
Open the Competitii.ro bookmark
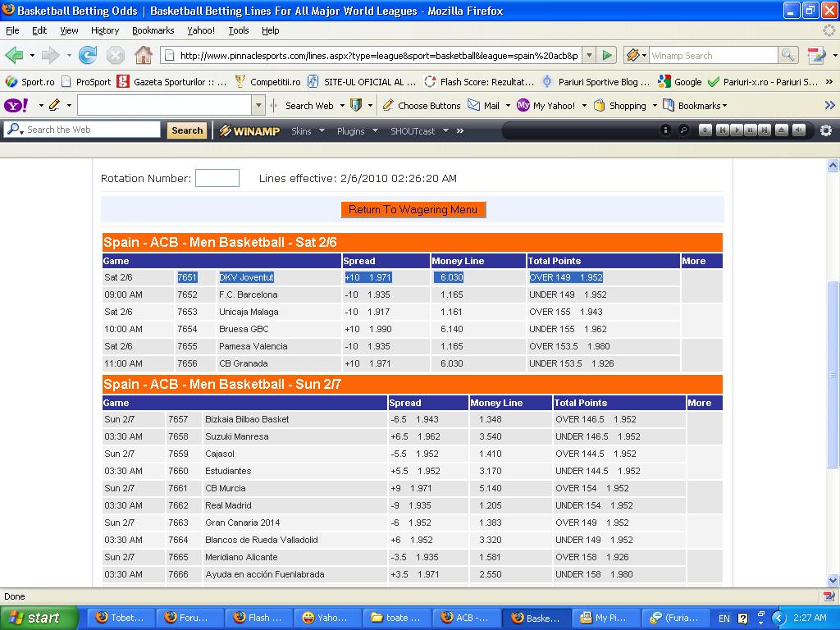267,82
